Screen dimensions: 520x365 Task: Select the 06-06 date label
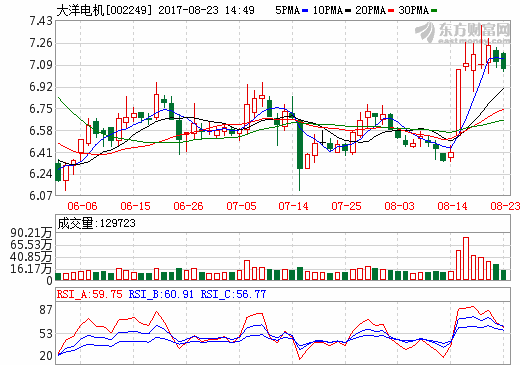(82, 206)
